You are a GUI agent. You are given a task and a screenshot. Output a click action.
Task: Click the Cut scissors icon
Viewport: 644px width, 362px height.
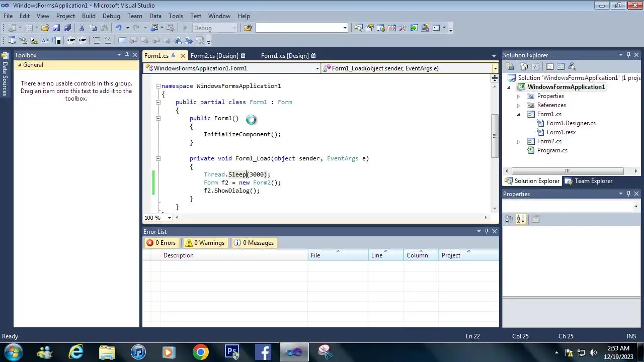tap(82, 28)
